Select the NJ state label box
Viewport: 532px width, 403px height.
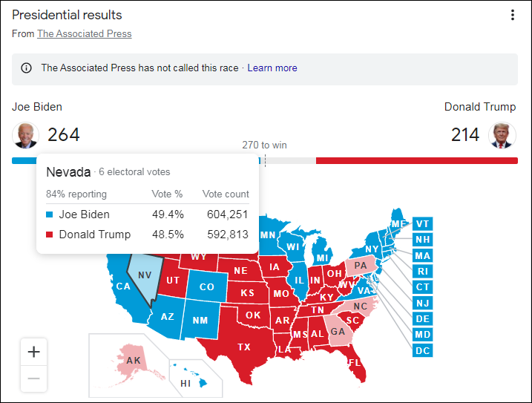coord(422,303)
